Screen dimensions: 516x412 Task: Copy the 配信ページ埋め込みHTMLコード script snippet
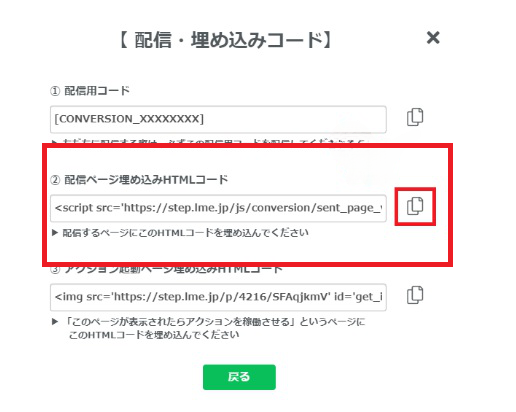click(x=415, y=206)
